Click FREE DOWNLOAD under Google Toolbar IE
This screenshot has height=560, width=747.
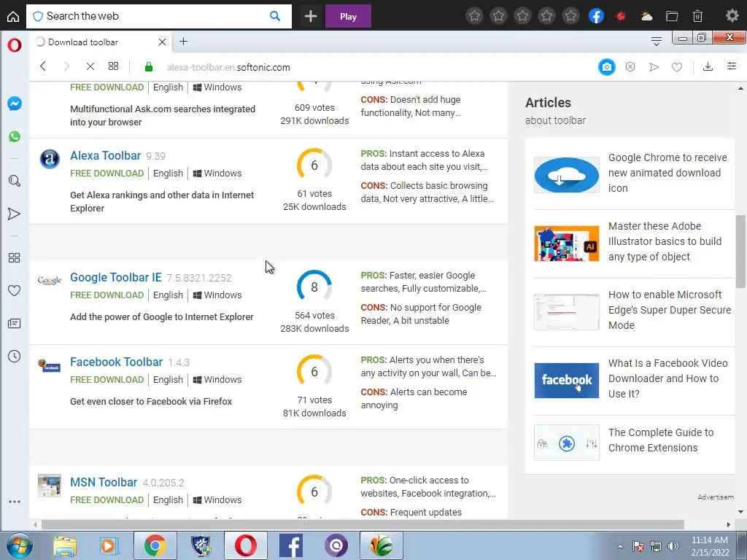(x=107, y=295)
